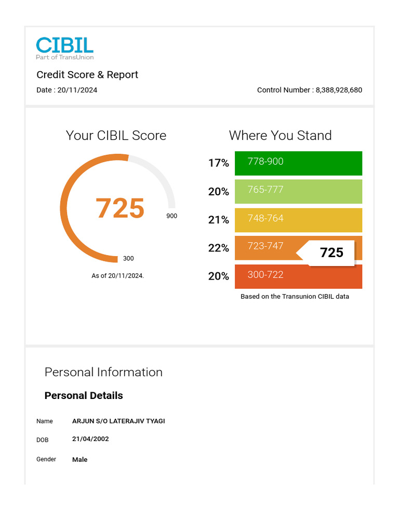Click the Personal Details subheading

84,395
